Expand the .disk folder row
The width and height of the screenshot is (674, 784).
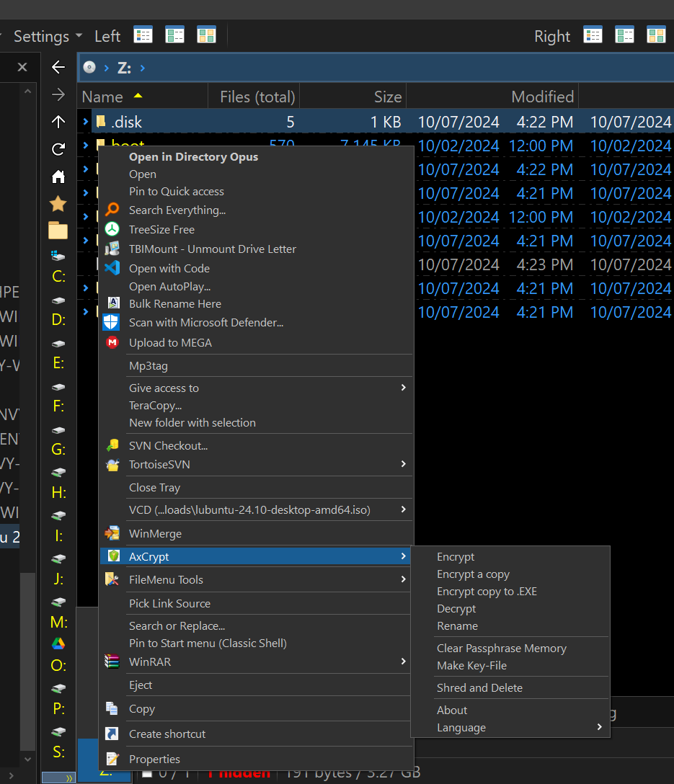pyautogui.click(x=86, y=122)
